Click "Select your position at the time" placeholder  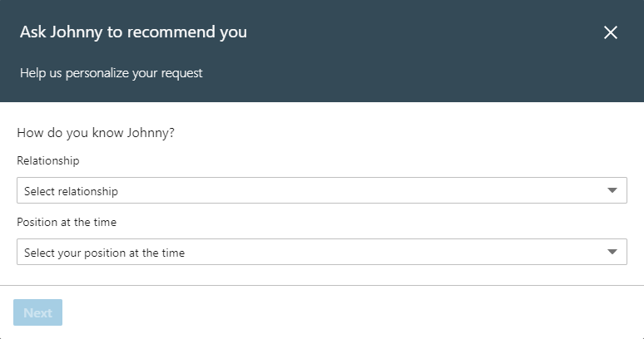tap(104, 253)
